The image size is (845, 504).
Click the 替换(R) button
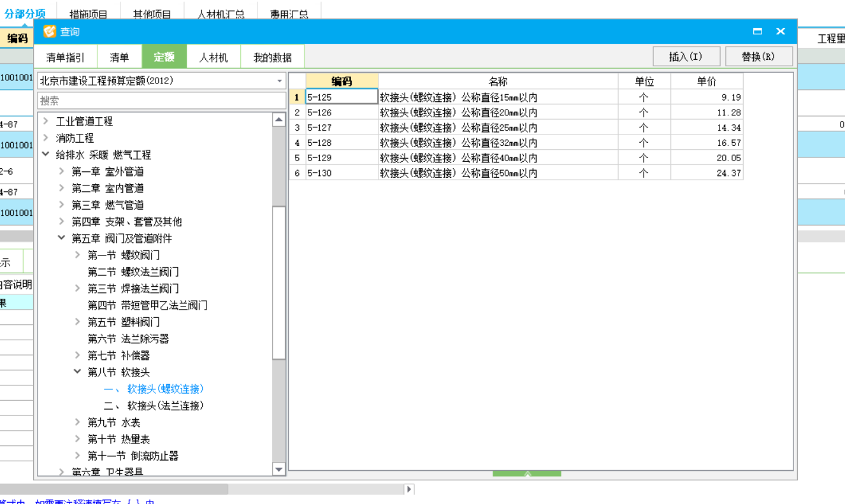pyautogui.click(x=759, y=56)
